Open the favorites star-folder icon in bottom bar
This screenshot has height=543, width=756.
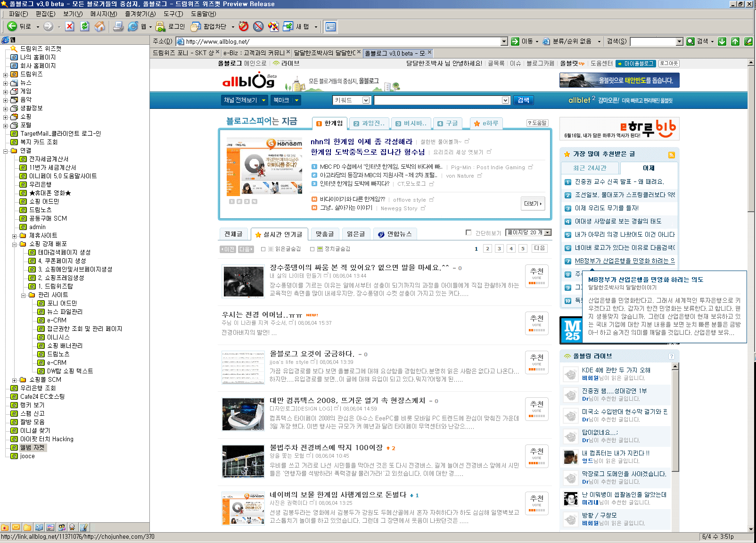click(x=5, y=527)
